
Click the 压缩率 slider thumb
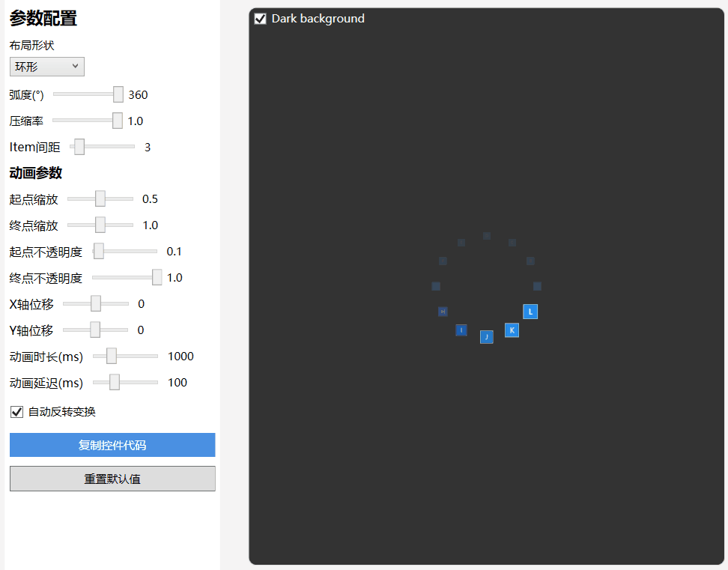(117, 121)
